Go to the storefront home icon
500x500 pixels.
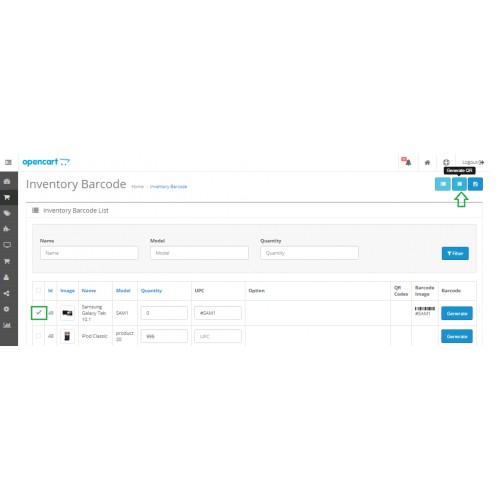point(427,162)
